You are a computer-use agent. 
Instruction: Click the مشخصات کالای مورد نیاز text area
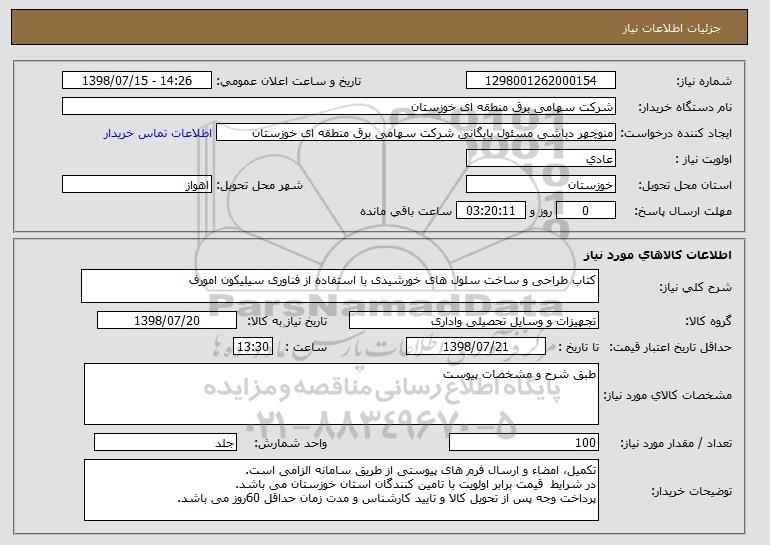341,394
